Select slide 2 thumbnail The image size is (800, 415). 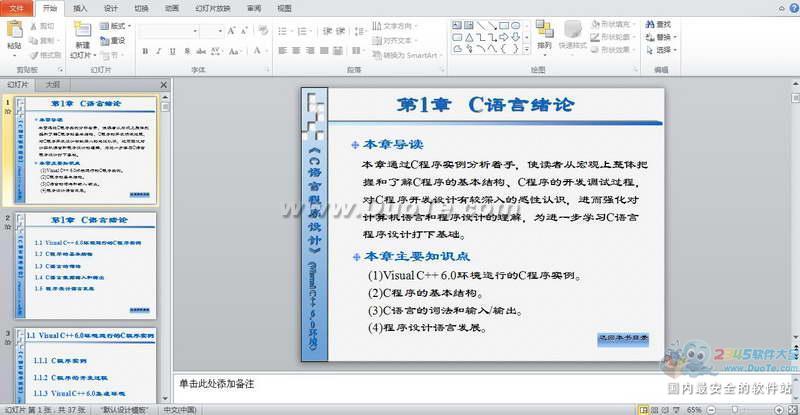[85, 265]
